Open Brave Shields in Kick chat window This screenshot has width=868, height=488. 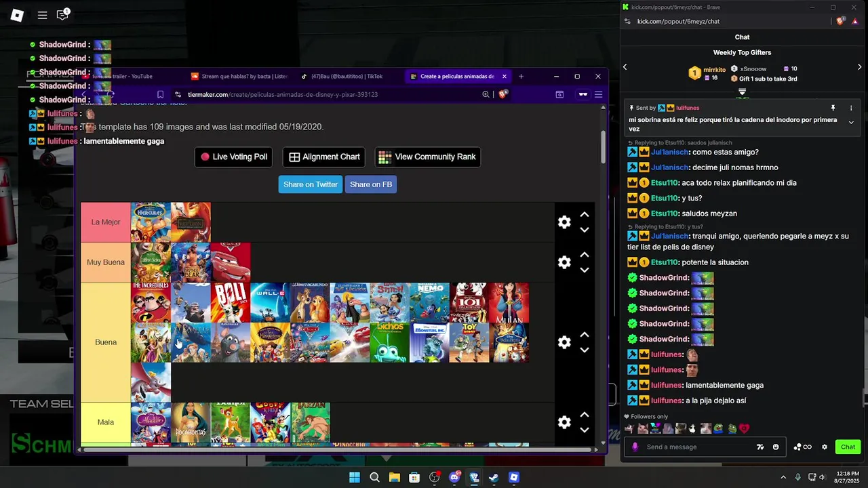[840, 22]
